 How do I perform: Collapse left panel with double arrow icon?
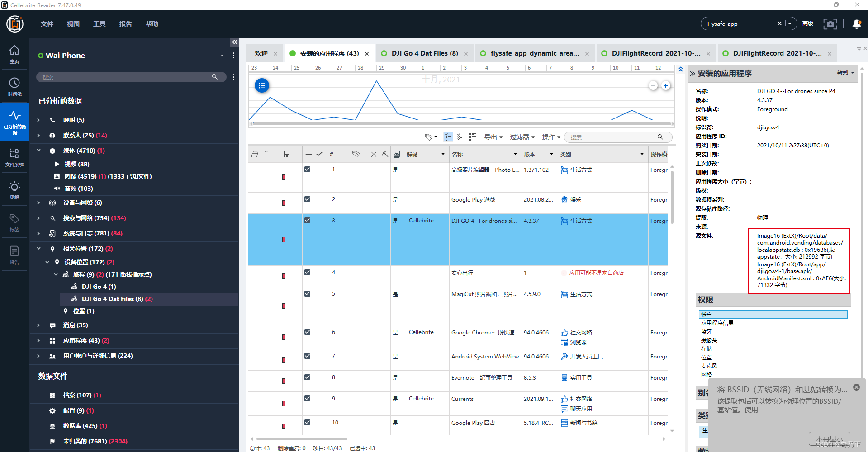234,42
